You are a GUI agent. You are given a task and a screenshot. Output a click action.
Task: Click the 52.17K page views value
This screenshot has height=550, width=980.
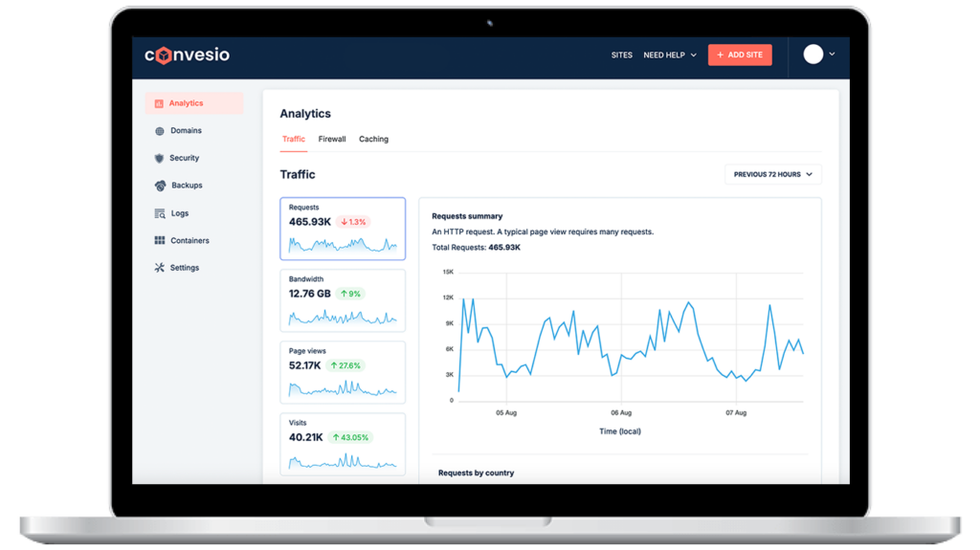click(304, 365)
